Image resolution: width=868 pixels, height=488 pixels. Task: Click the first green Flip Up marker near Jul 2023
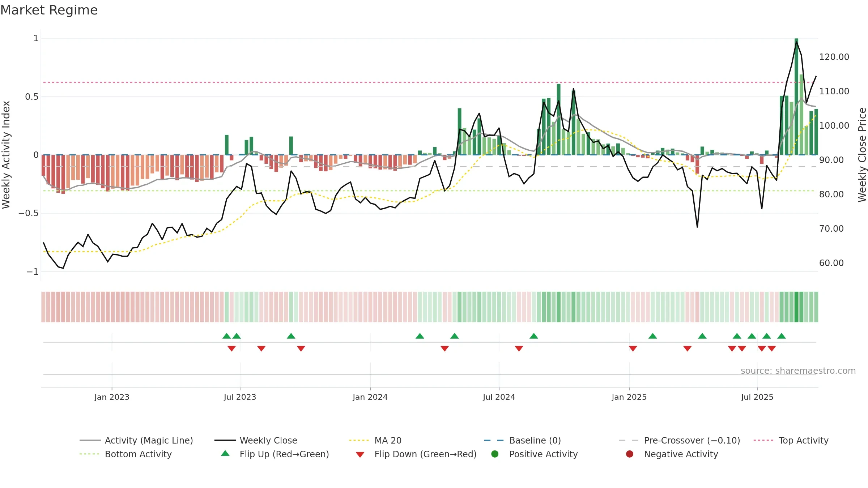pyautogui.click(x=227, y=336)
